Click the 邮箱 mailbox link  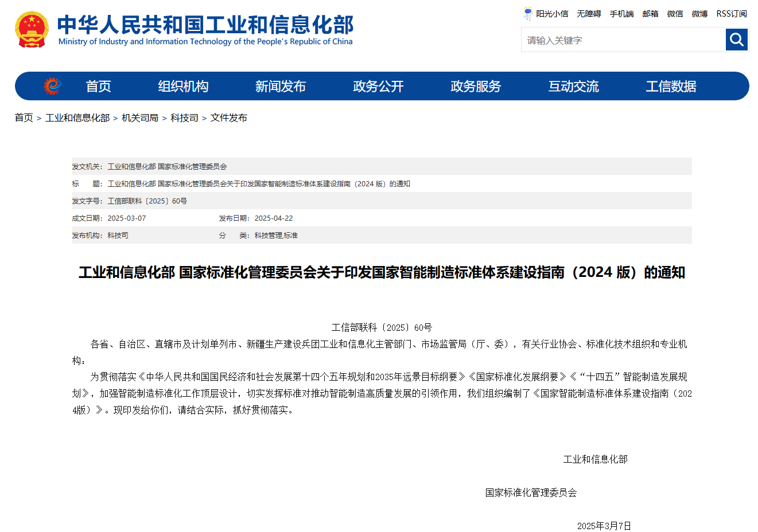tap(650, 14)
